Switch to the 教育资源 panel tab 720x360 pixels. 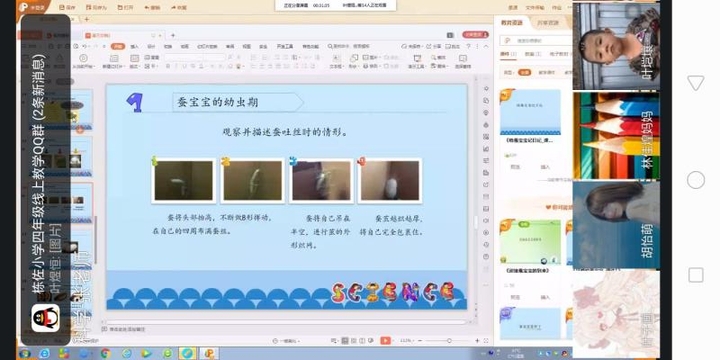512,22
